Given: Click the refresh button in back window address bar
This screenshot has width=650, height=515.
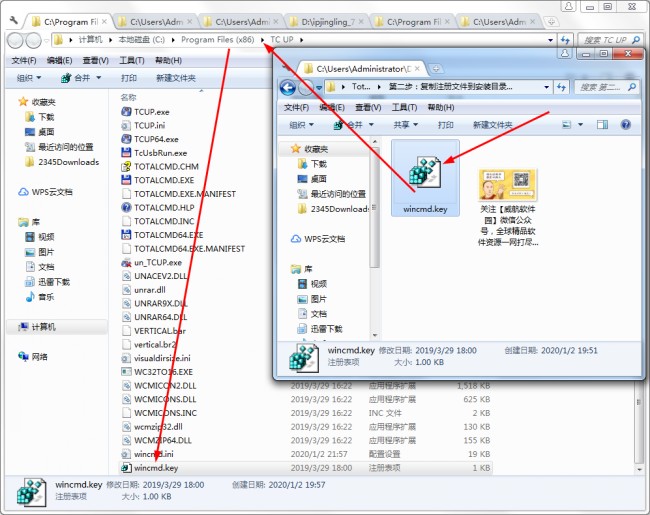Looking at the screenshot, I should click(x=565, y=40).
